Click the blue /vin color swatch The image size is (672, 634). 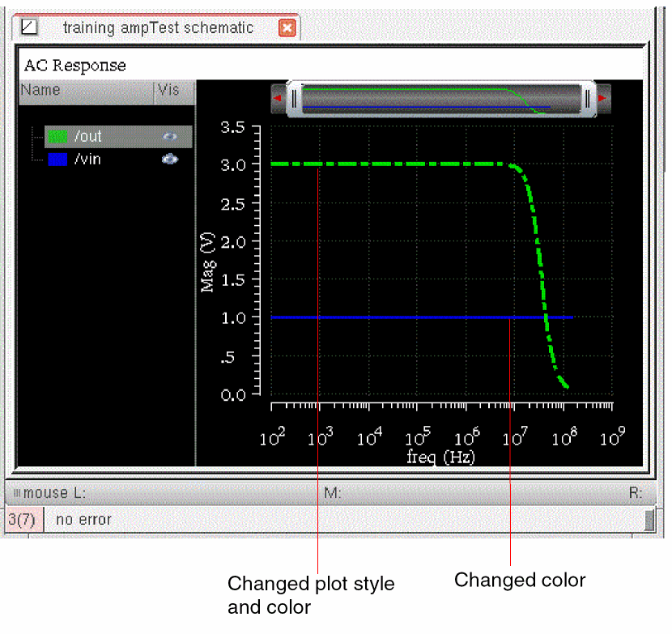point(58,160)
